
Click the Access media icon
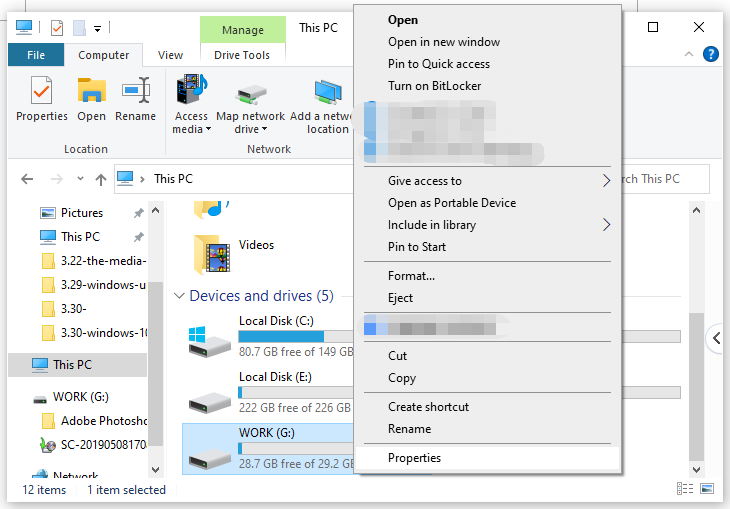[x=191, y=93]
